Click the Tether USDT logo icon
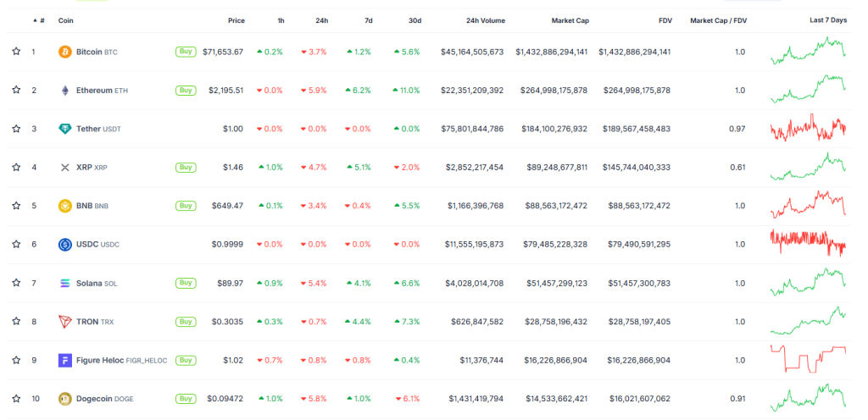The height and width of the screenshot is (420, 868). pyautogui.click(x=64, y=129)
